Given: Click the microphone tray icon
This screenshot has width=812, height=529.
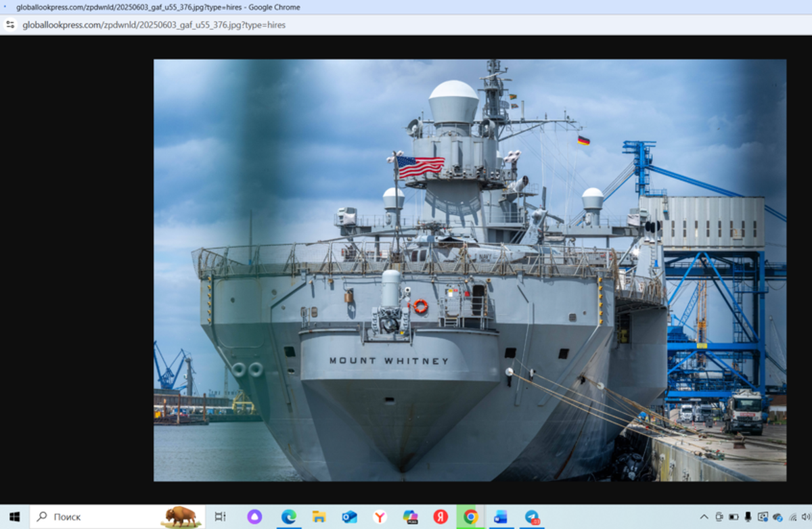Looking at the screenshot, I should [x=748, y=517].
